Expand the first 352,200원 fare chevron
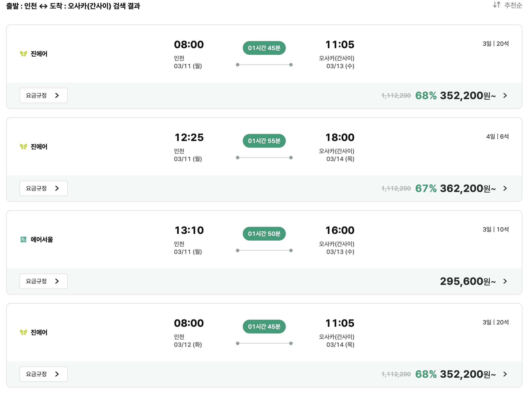Screen dimensions: 532x393 [505, 96]
